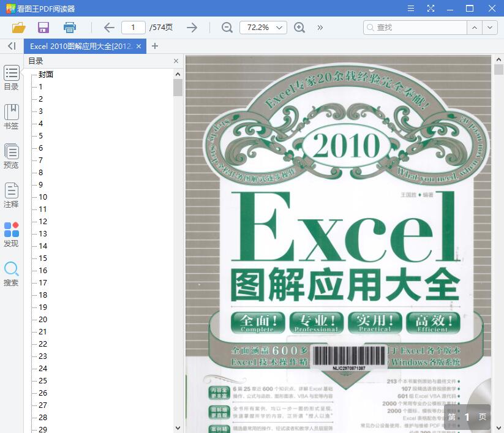Save the document with the floppy icon
The height and width of the screenshot is (433, 504).
(43, 28)
